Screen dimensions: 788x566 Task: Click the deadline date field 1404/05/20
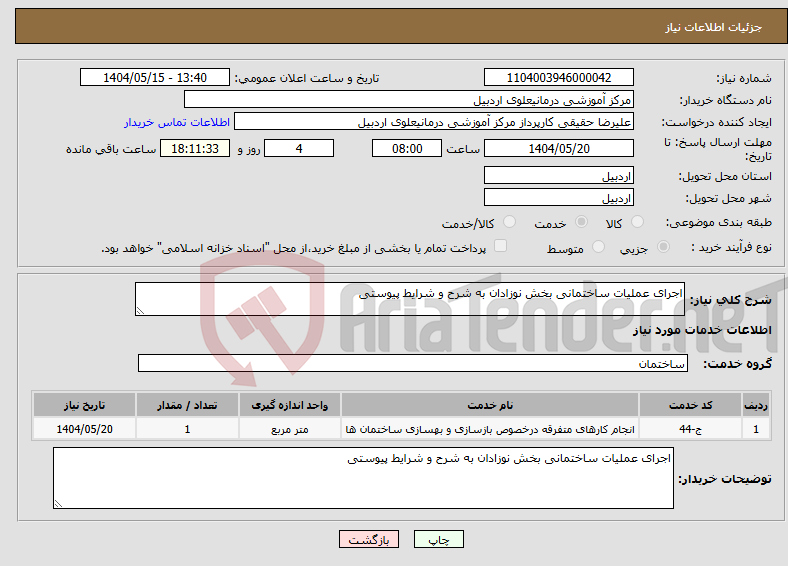click(558, 148)
